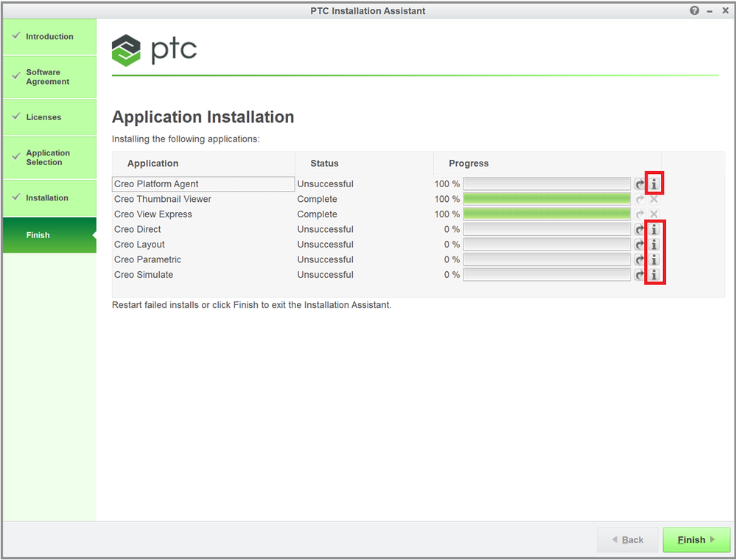736x560 pixels.
Task: Click Unsuccessful status of Creo Platform Agent
Action: (326, 184)
